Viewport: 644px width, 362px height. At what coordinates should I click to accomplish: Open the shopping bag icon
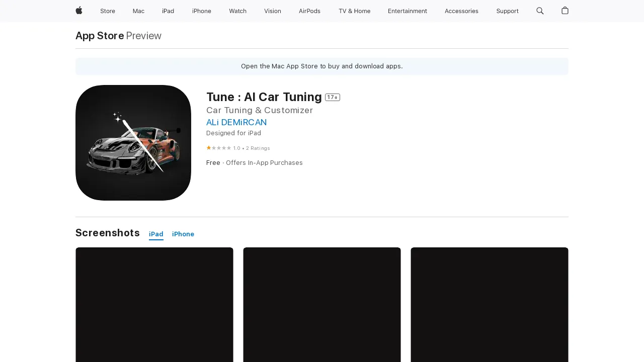pyautogui.click(x=565, y=11)
